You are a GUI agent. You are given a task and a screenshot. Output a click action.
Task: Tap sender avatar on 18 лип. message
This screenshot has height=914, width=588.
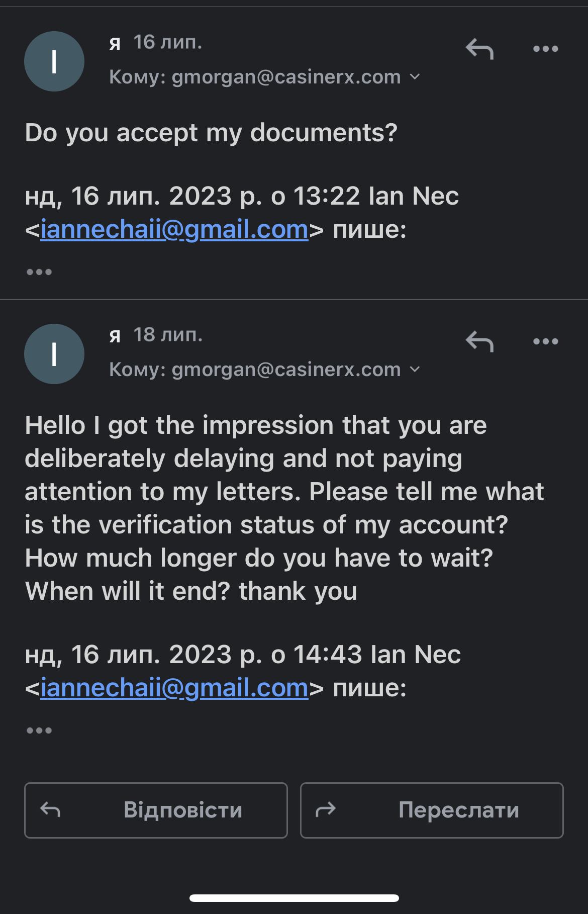click(x=54, y=354)
